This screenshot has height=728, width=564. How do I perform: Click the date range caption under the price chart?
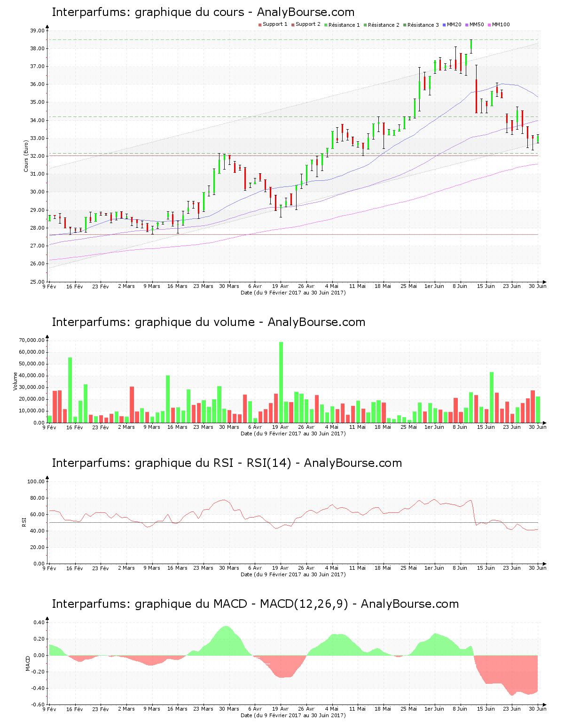click(293, 293)
